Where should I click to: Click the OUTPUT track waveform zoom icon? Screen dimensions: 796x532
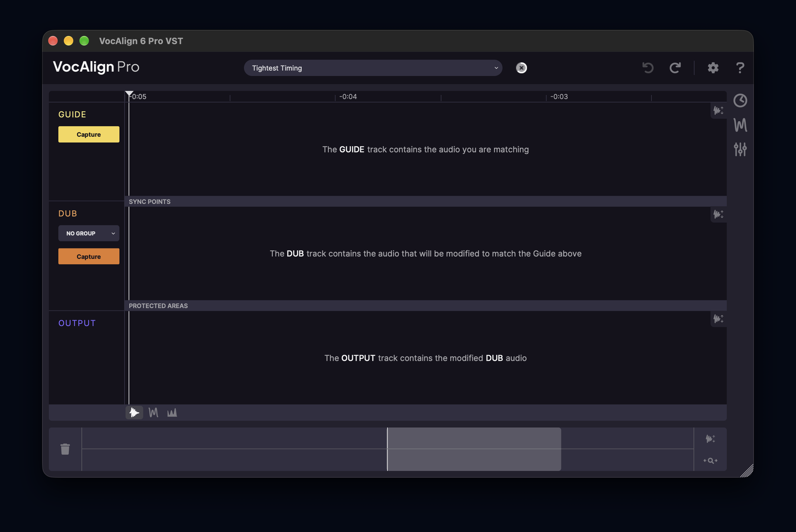coord(718,318)
